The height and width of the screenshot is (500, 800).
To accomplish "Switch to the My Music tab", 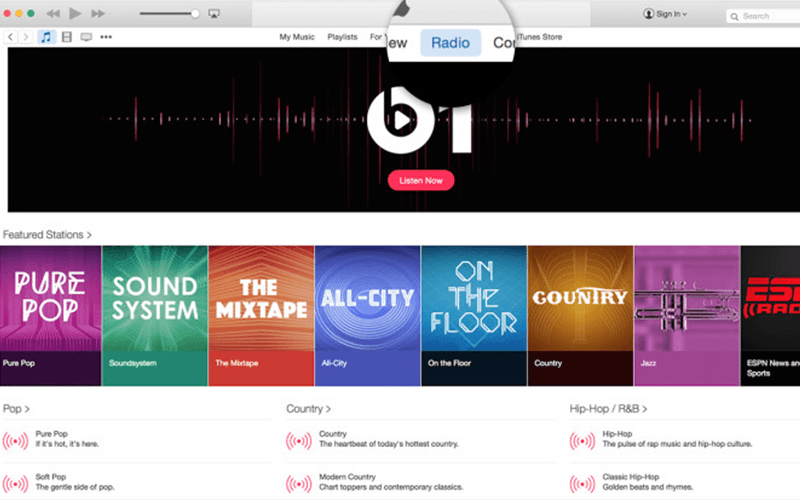I will pos(296,37).
